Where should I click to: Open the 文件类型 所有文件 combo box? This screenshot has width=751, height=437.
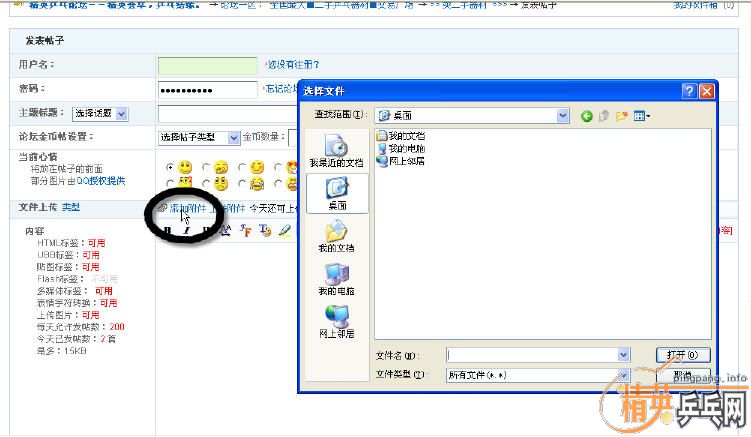(x=538, y=375)
